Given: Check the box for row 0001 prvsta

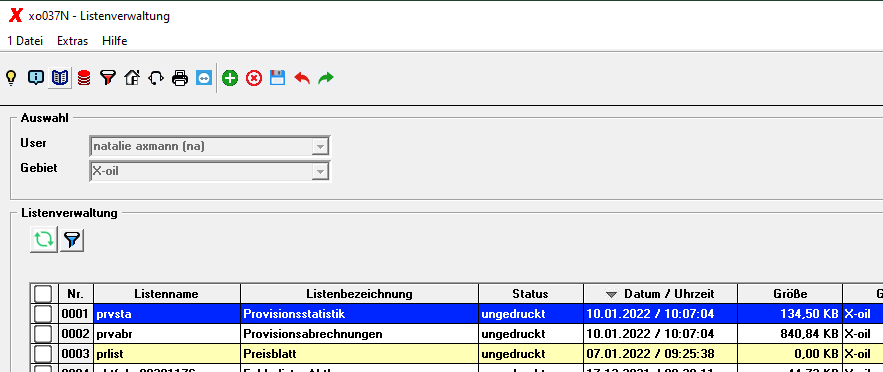Looking at the screenshot, I should pyautogui.click(x=43, y=313).
